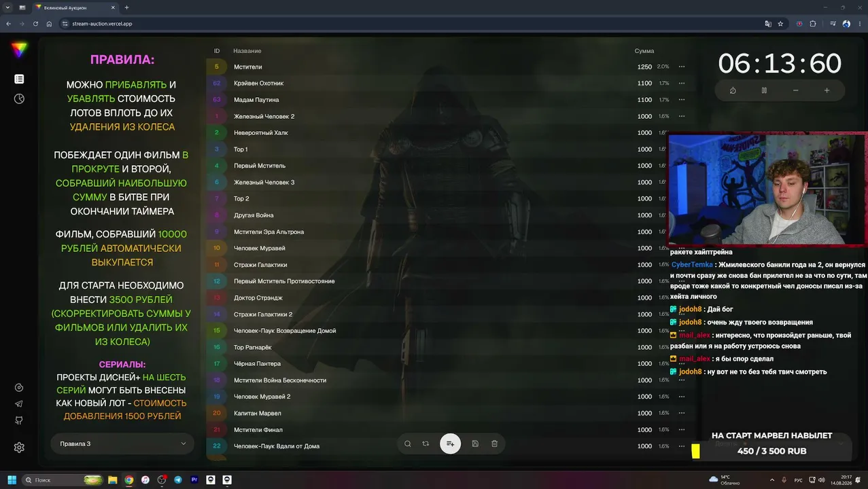The height and width of the screenshot is (489, 868).
Task: Open settings gear in left sidebar
Action: coord(19,448)
